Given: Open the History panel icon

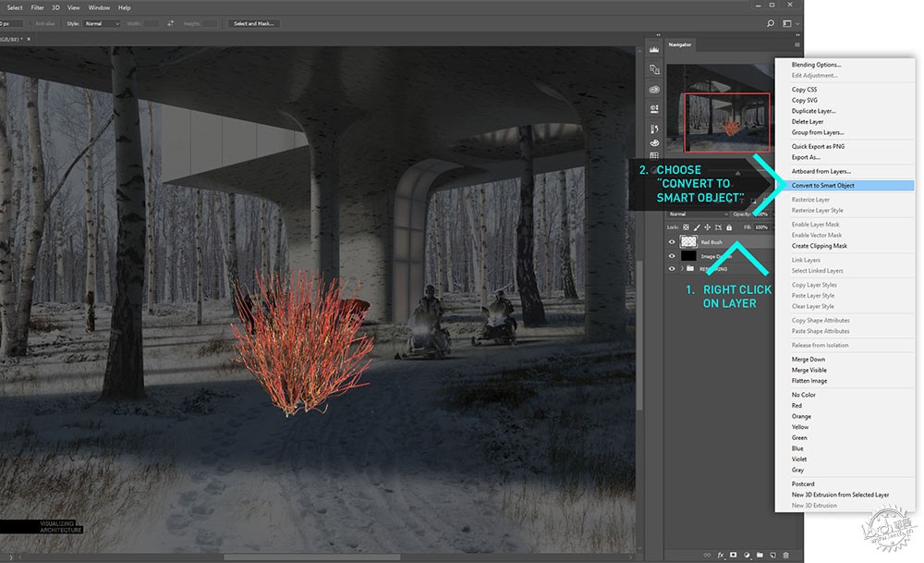Looking at the screenshot, I should tap(654, 69).
